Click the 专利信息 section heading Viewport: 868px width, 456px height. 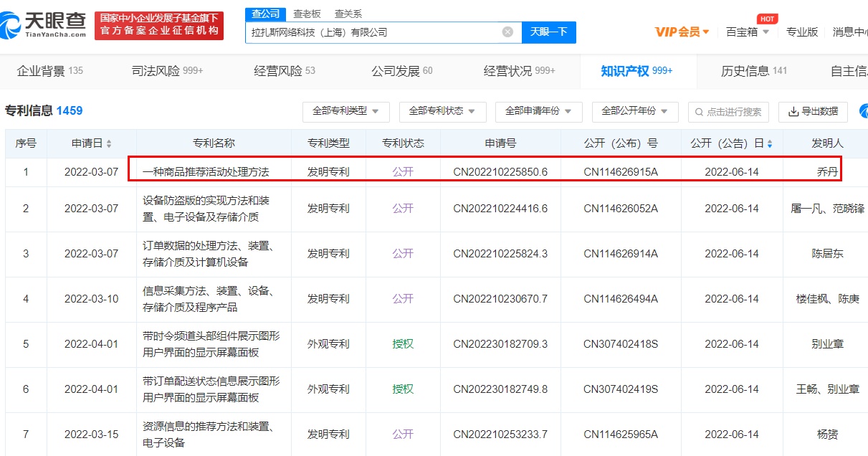(x=44, y=111)
